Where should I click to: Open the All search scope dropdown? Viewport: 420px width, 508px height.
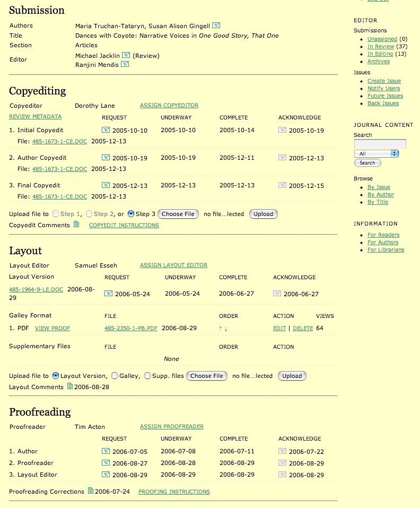point(377,153)
